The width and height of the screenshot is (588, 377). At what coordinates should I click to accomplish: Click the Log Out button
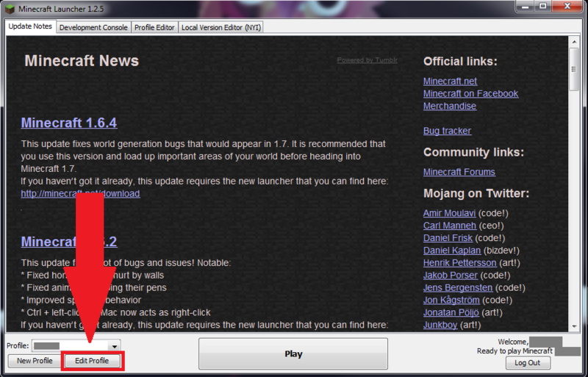[x=528, y=363]
